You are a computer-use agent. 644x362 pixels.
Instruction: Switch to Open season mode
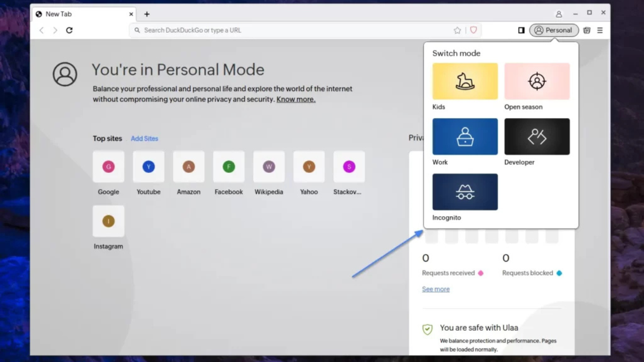[537, 81]
